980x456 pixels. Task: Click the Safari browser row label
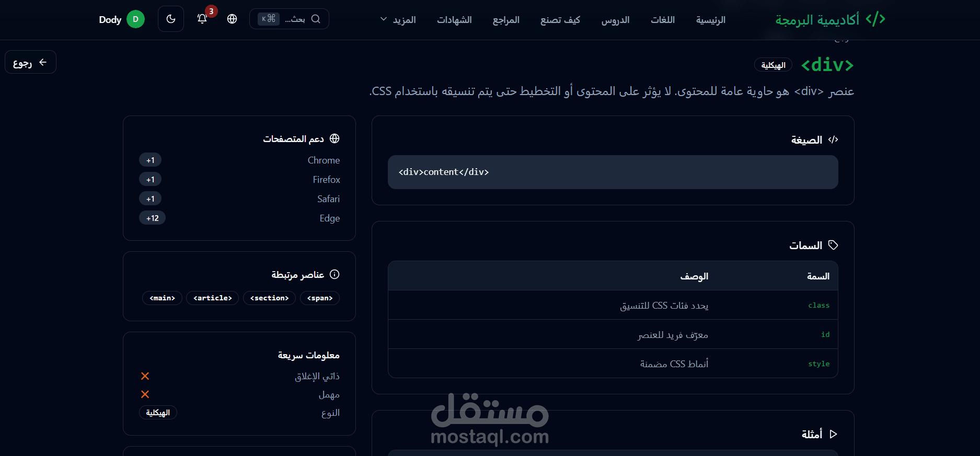tap(328, 199)
